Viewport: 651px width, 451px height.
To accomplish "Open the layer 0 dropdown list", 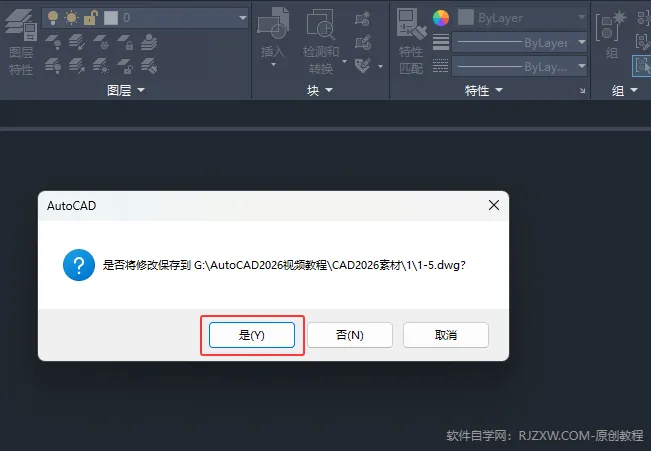I will (243, 17).
